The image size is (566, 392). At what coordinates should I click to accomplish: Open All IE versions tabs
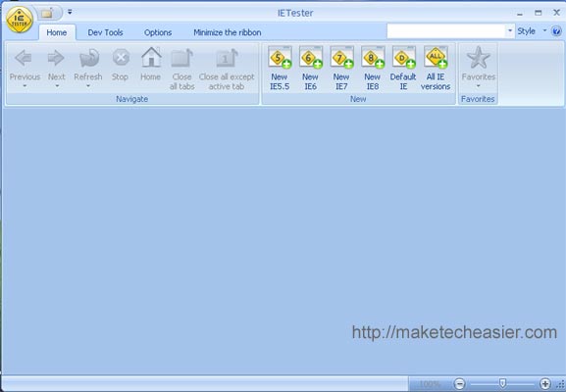(436, 68)
